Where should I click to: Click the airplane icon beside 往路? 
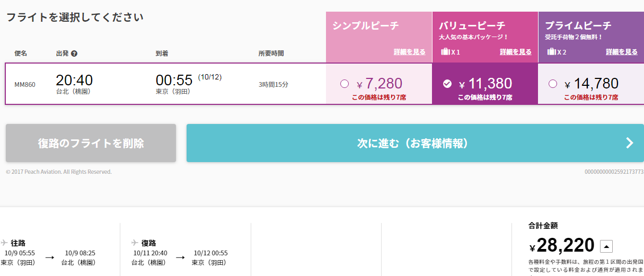click(x=5, y=243)
